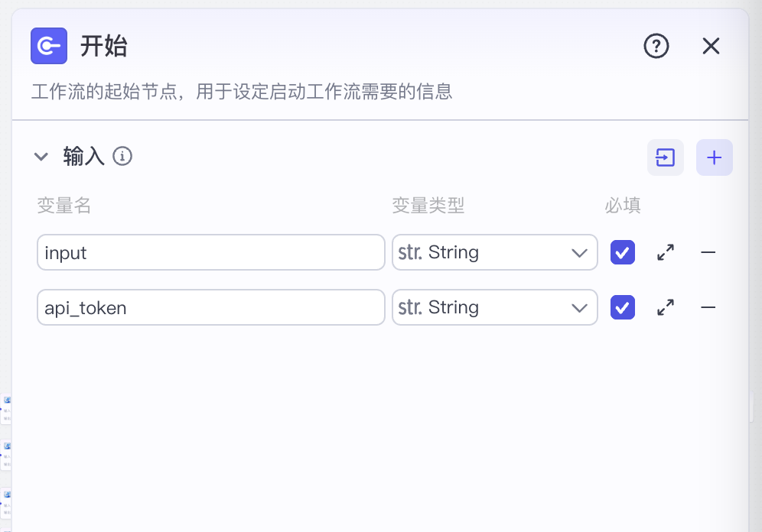Click the input variable name field
The width and height of the screenshot is (762, 532).
[210, 252]
